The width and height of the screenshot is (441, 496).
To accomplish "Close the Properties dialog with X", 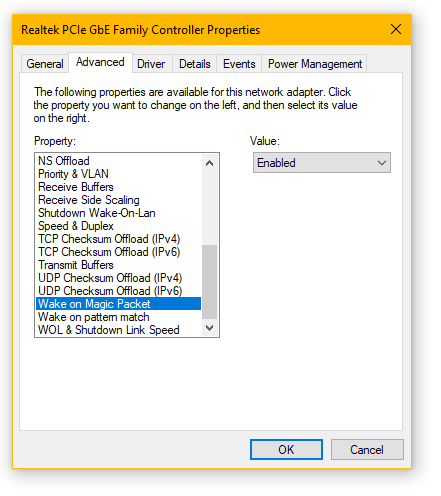I will [x=396, y=29].
